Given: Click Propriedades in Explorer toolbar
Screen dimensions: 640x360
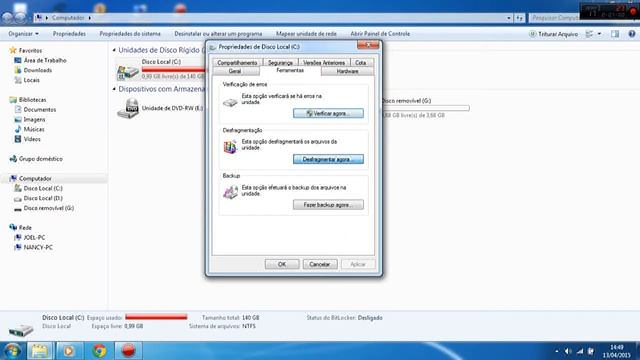Looking at the screenshot, I should click(x=69, y=34).
